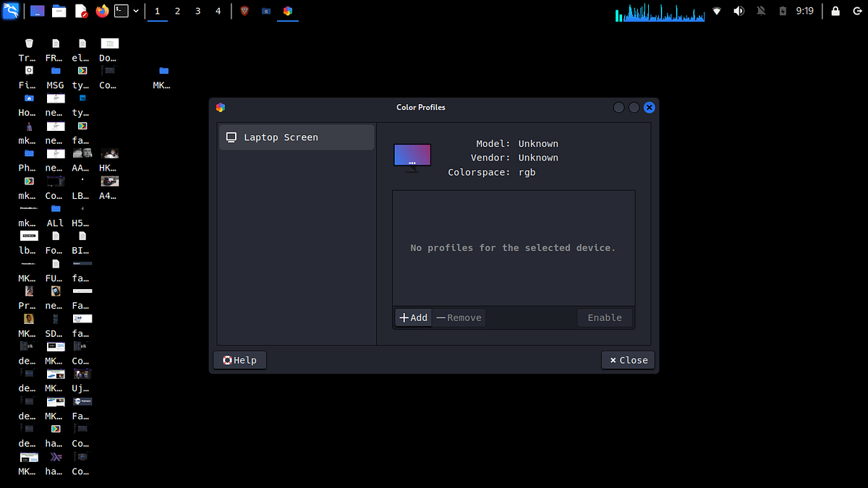This screenshot has height=488, width=868.
Task: Select the 'Uj…' image thumbnail
Action: click(x=81, y=381)
